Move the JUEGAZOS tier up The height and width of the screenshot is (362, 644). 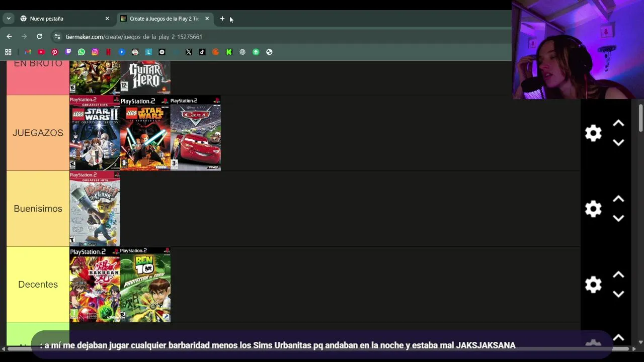(618, 123)
